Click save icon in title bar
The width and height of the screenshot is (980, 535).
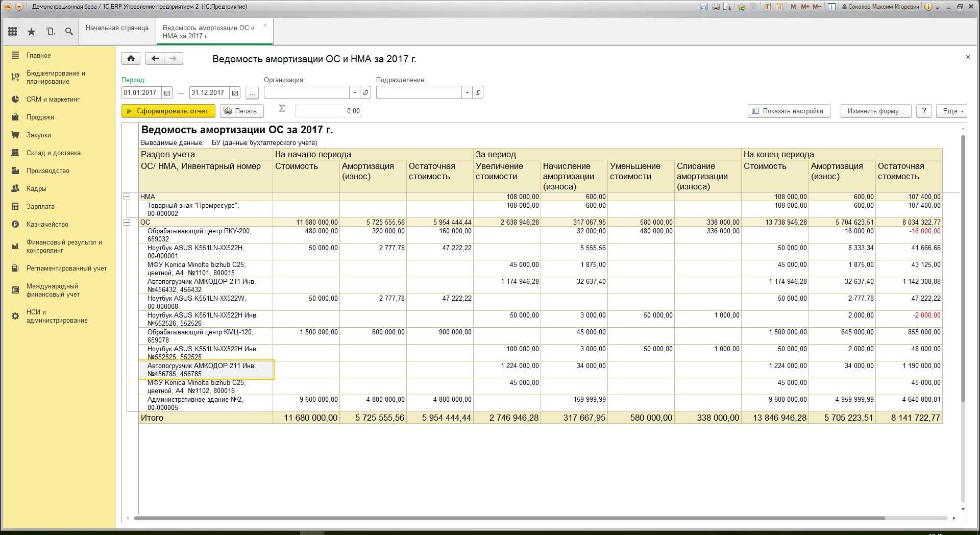[x=703, y=7]
